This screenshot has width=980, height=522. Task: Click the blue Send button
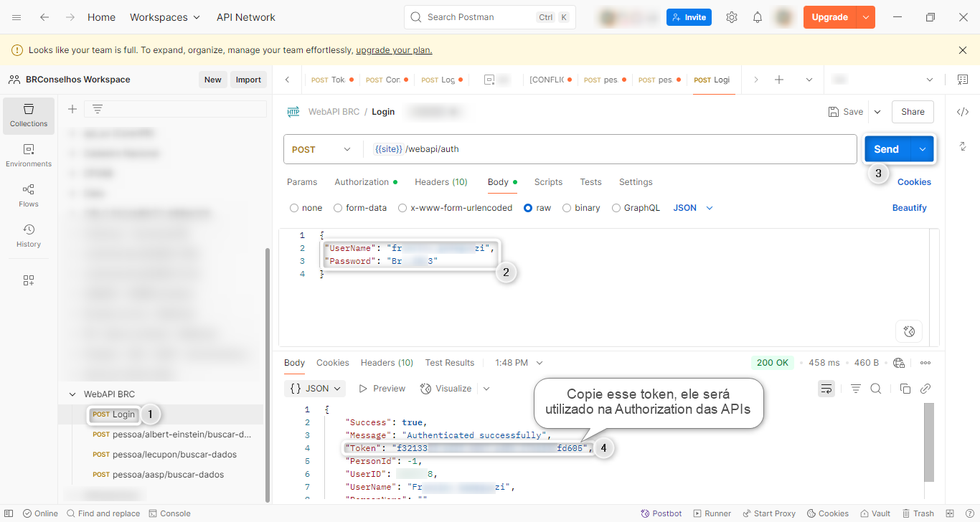pyautogui.click(x=887, y=149)
